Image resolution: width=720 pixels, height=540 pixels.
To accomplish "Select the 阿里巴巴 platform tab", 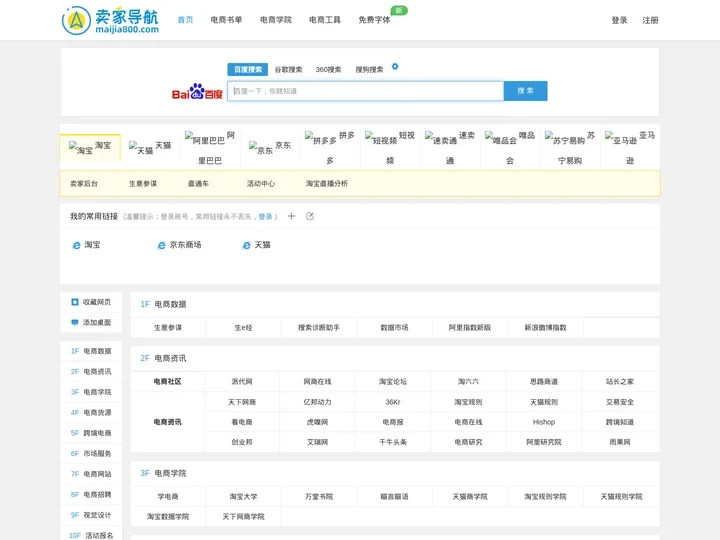I will [210, 147].
